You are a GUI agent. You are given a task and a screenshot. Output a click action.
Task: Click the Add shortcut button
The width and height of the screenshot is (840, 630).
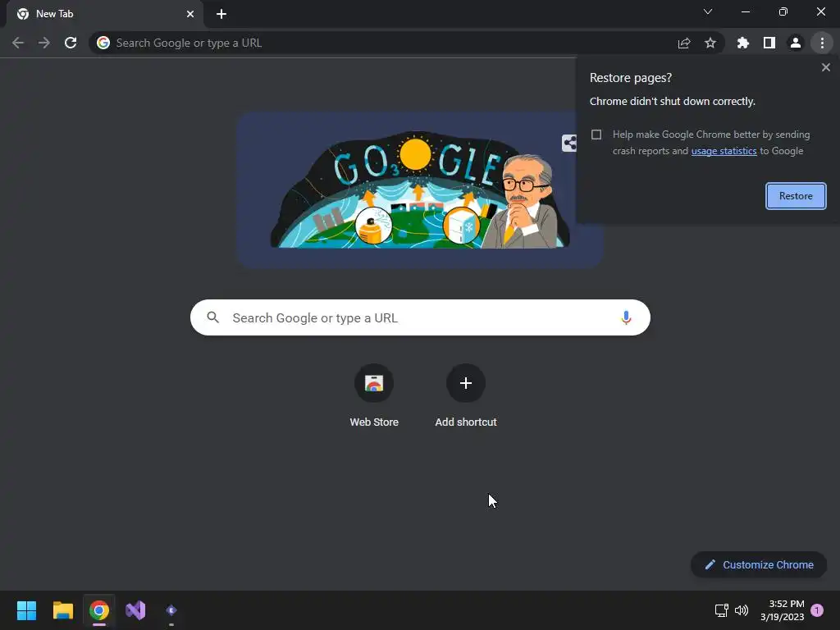(x=466, y=395)
